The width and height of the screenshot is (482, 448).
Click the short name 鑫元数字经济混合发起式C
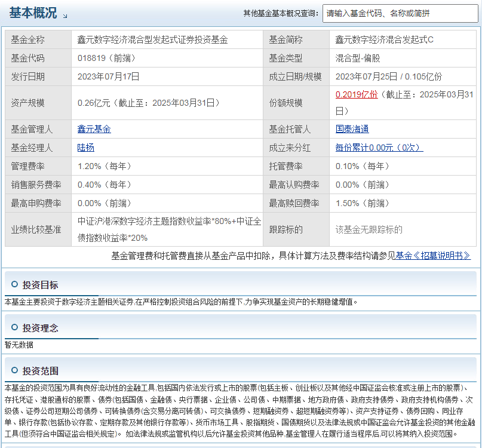click(384, 39)
